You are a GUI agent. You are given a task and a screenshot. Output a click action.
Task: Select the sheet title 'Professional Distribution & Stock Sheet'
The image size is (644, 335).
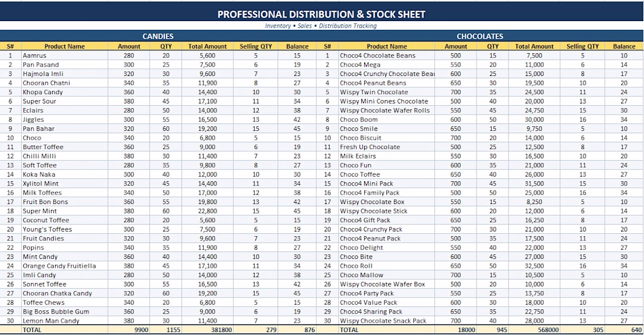tap(321, 15)
